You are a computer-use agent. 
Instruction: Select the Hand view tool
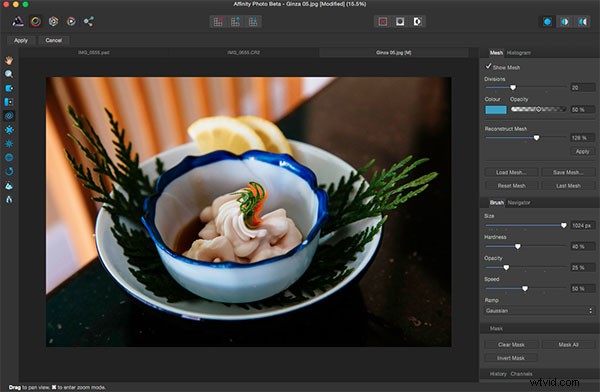pos(9,60)
